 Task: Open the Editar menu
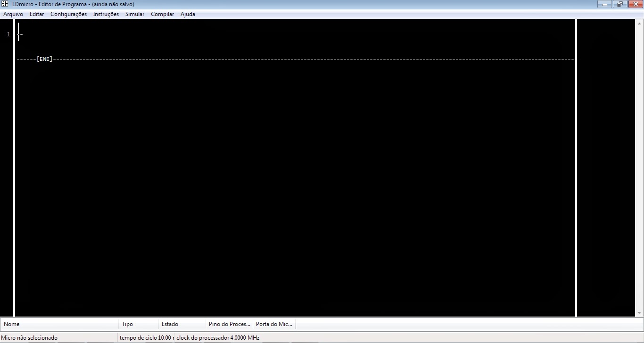[x=37, y=14]
